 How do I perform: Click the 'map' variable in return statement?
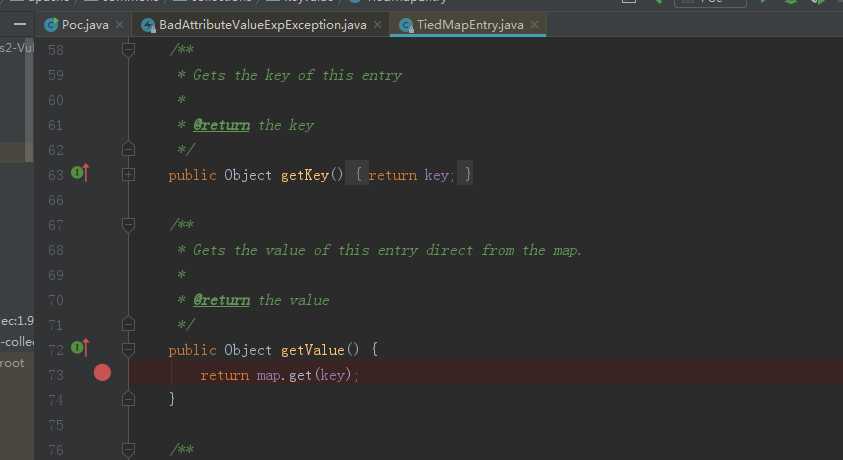pyautogui.click(x=269, y=375)
